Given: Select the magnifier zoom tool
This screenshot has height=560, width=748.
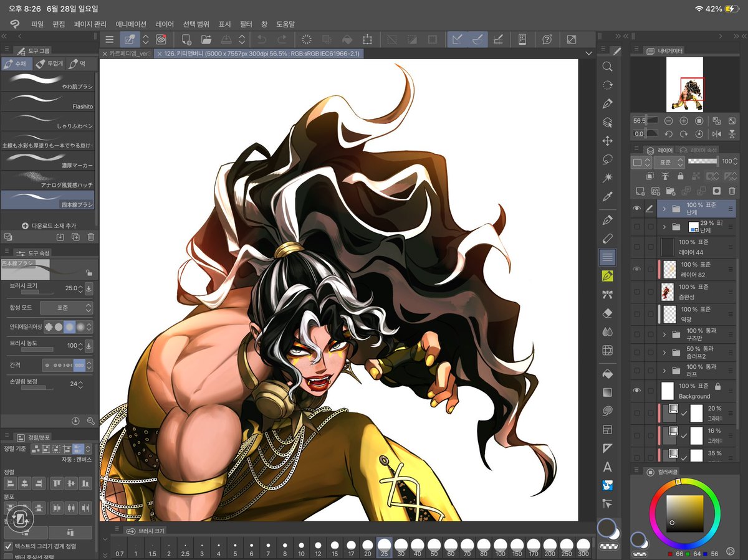Looking at the screenshot, I should tap(607, 67).
